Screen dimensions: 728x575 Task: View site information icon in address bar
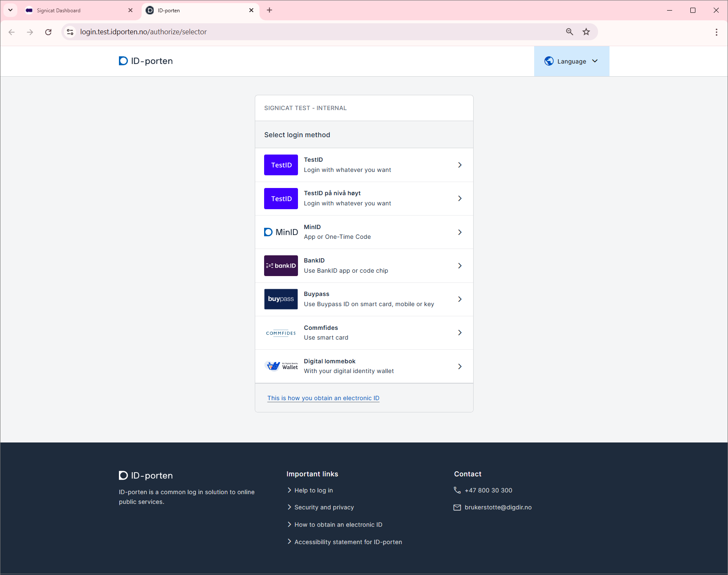(x=70, y=32)
